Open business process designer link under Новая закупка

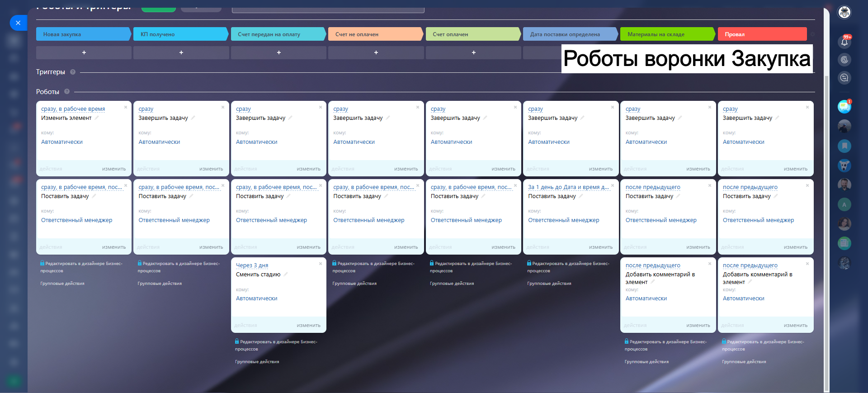tap(81, 267)
